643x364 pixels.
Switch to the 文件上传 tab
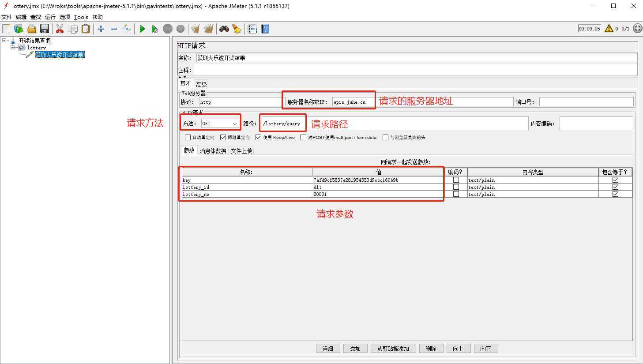pos(242,151)
